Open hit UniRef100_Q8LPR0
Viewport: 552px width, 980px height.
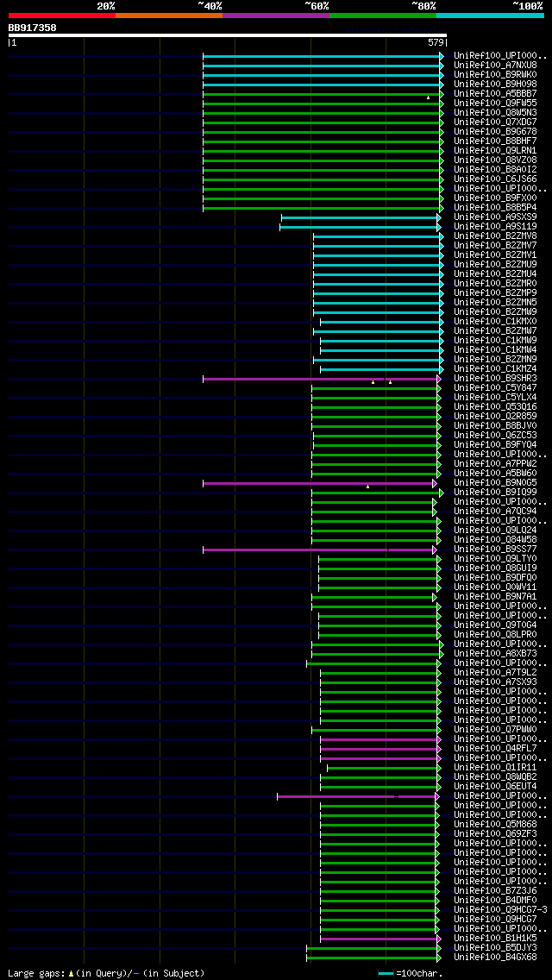pyautogui.click(x=495, y=634)
